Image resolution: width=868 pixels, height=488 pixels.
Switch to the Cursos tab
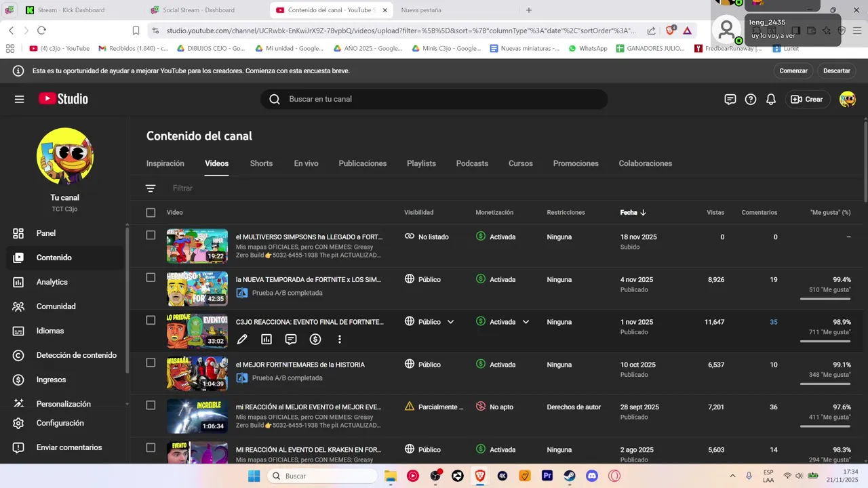521,163
